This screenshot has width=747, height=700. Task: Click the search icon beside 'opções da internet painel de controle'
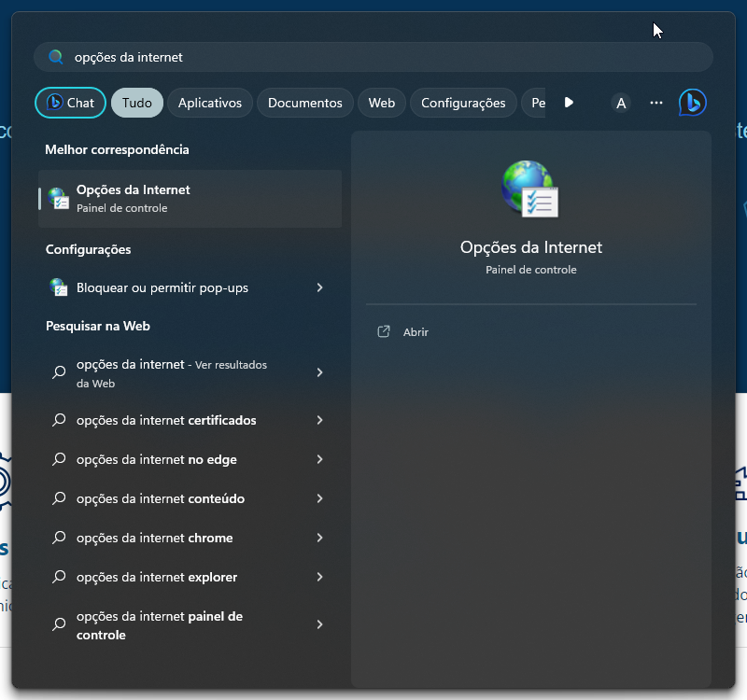tap(59, 623)
